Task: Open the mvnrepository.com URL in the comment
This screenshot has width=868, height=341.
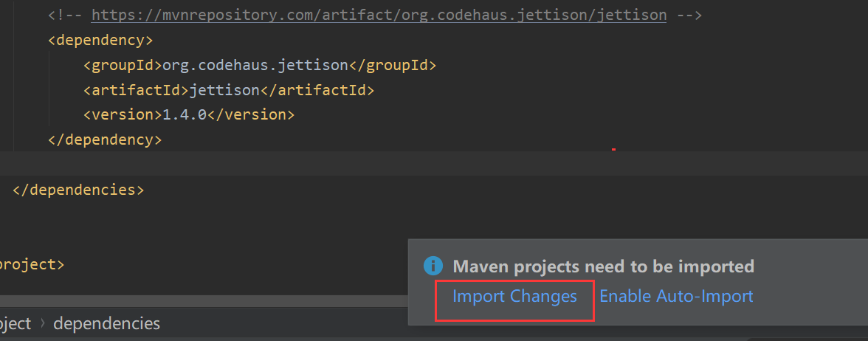Action: (x=379, y=15)
